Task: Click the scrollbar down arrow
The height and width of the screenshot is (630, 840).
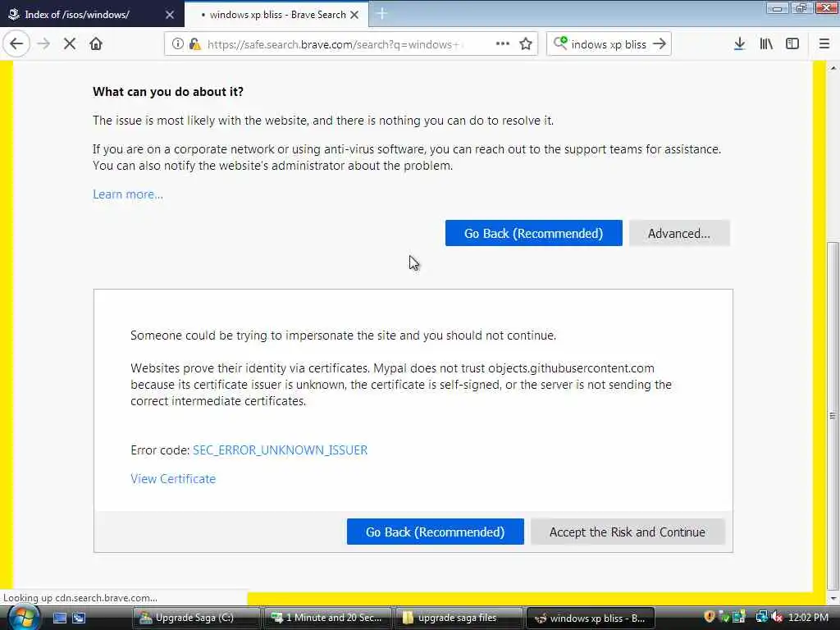Action: (833, 597)
